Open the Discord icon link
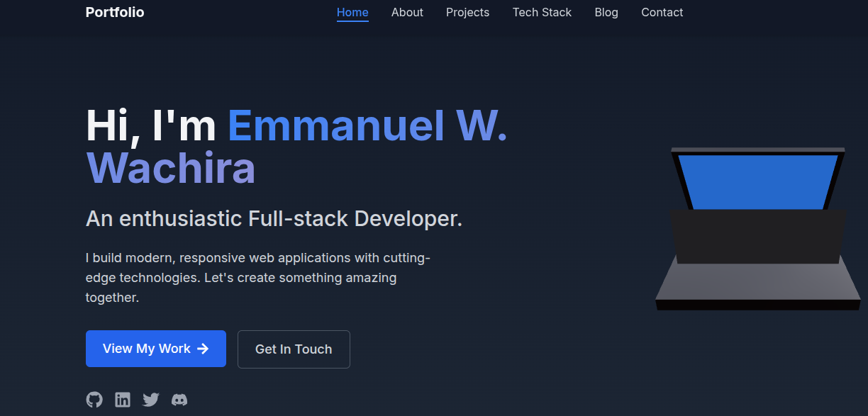Viewport: 868px width, 416px height. click(179, 400)
